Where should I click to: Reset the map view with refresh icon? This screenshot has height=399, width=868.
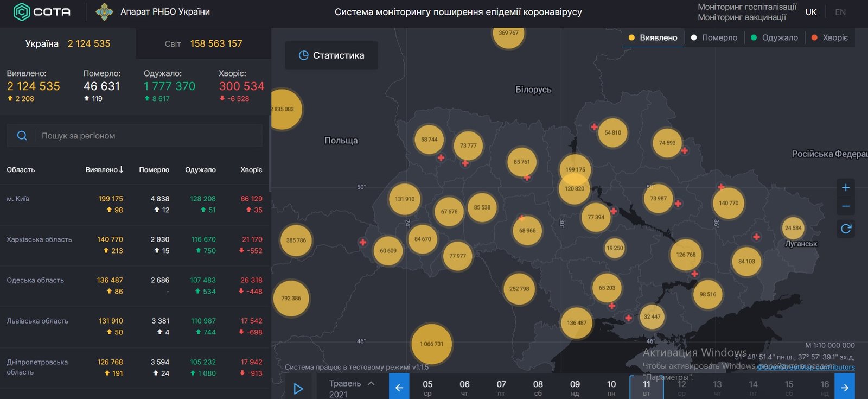[x=845, y=229]
